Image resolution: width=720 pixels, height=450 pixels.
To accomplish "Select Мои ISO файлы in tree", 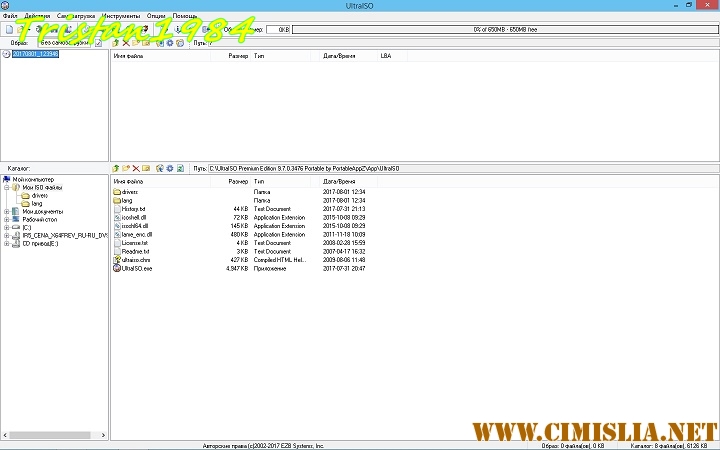I will point(42,187).
